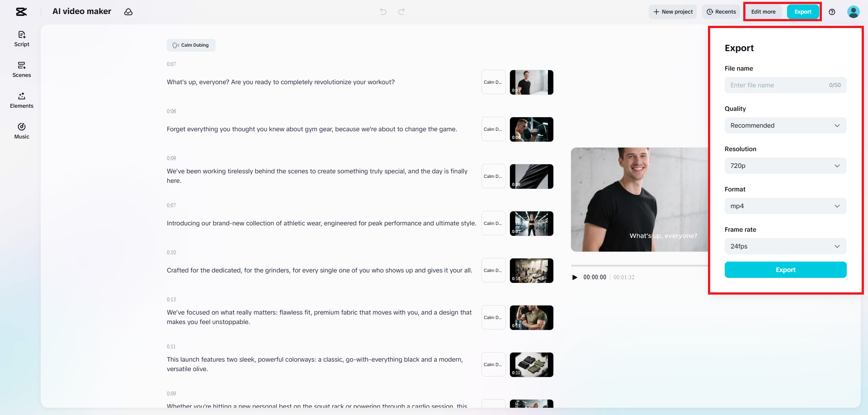Open voice chip for 'What's up, everyone?' scene

[x=493, y=82]
